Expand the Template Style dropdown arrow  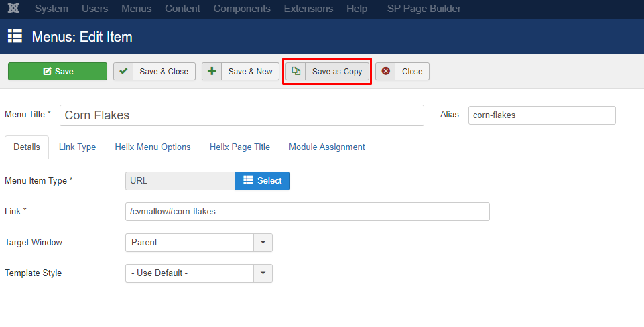click(263, 273)
